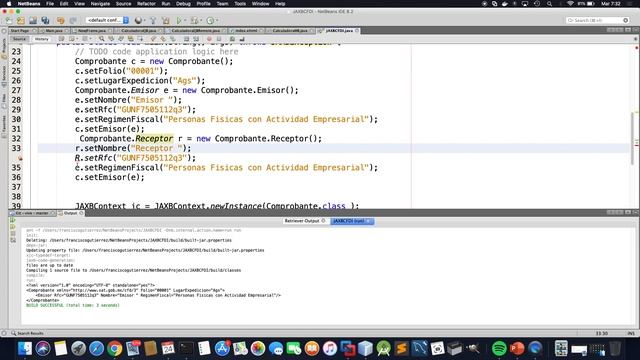Screen dimensions: 640x360
Task: Run the project with green play icon
Action: (x=178, y=20)
